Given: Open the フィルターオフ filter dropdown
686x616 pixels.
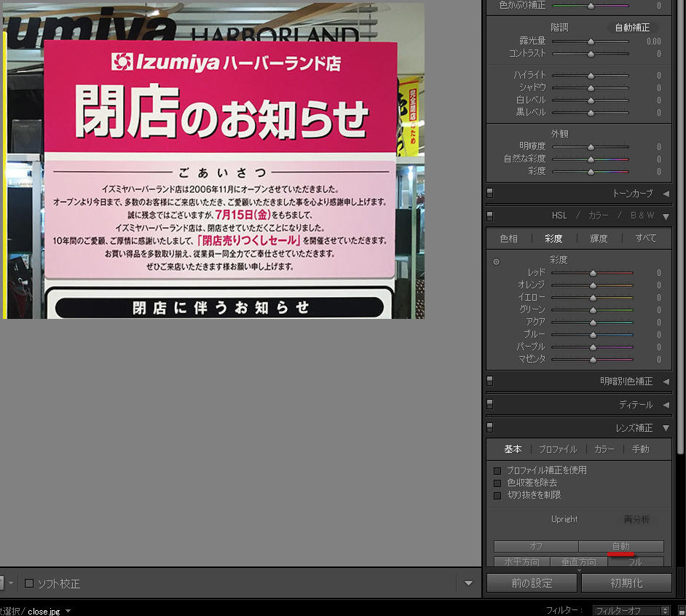Looking at the screenshot, I should tap(631, 610).
